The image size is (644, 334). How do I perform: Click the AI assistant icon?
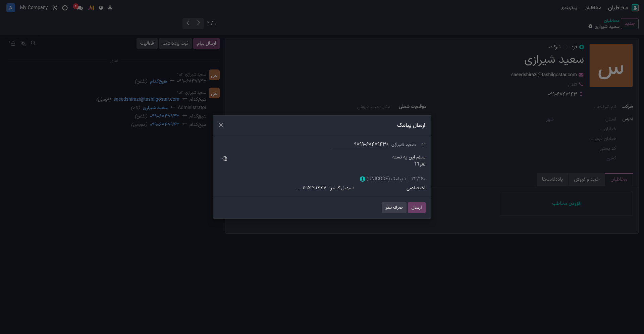91,7
